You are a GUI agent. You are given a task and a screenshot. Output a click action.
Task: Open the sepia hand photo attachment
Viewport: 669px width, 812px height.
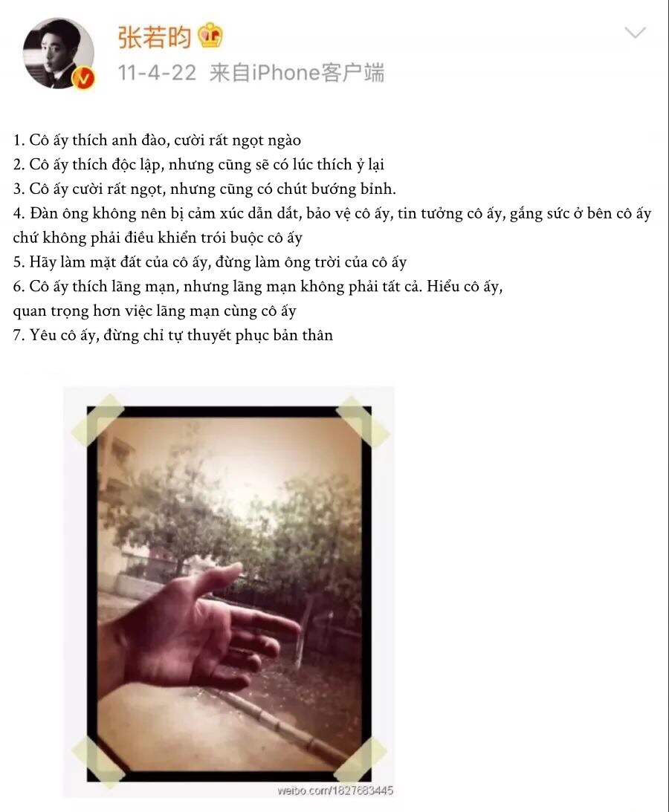(x=228, y=591)
